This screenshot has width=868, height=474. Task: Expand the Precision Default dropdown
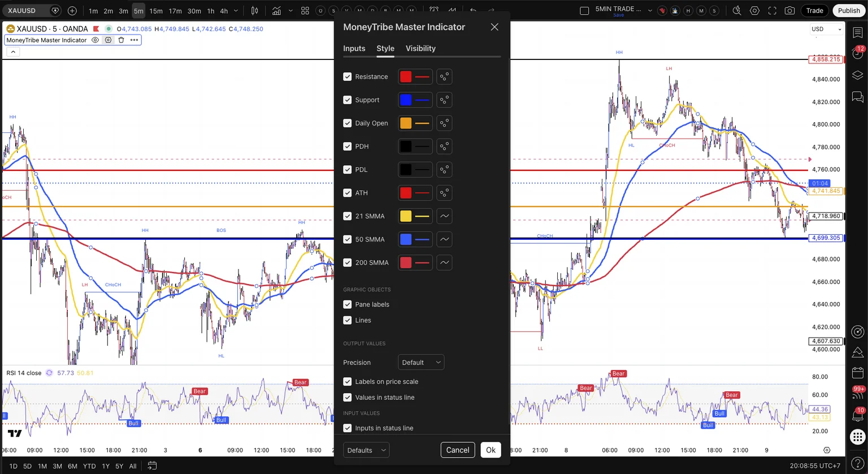click(421, 363)
